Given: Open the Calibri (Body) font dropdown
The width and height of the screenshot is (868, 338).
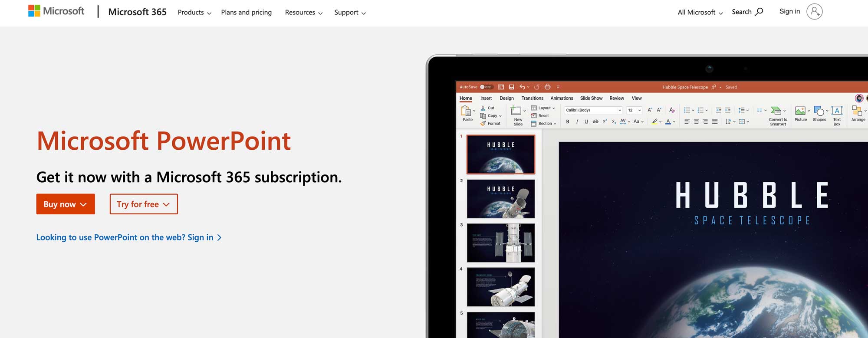Looking at the screenshot, I should (x=593, y=110).
